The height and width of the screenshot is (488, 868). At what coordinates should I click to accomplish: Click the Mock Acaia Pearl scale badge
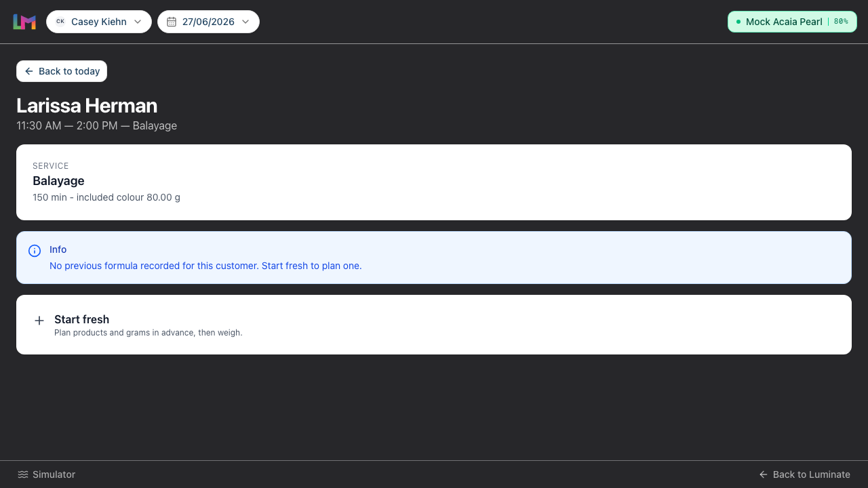(x=792, y=22)
